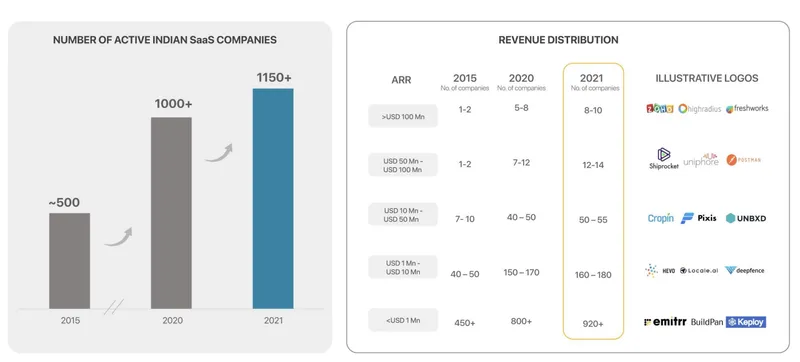The width and height of the screenshot is (800, 362).
Task: Click the HighRadius logo
Action: pos(700,109)
